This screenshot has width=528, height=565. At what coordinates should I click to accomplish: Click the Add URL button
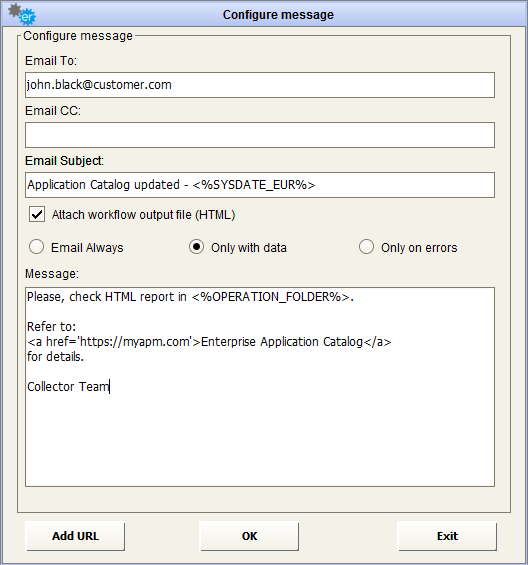tap(75, 536)
